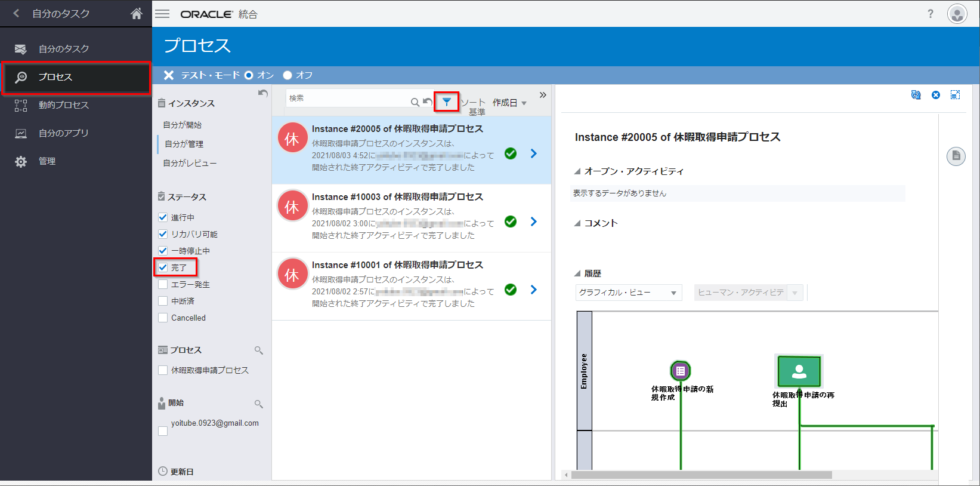980x486 pixels.
Task: Open 動的プロセス in the sidebar
Action: pyautogui.click(x=63, y=105)
